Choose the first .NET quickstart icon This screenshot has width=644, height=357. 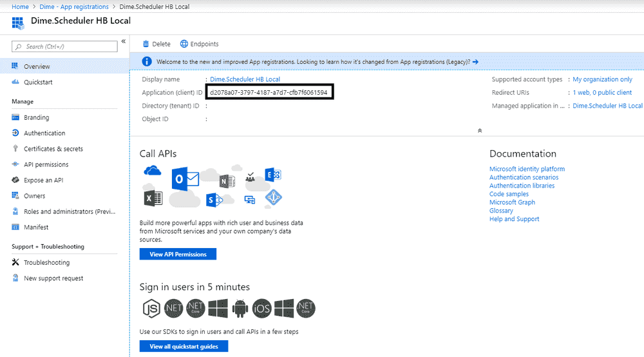[174, 309]
